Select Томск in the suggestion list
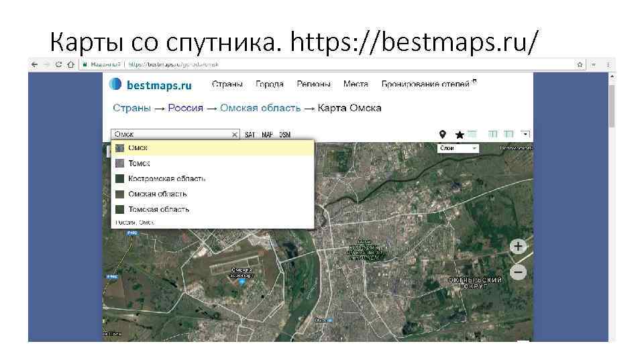The height and width of the screenshot is (362, 644). (x=213, y=164)
